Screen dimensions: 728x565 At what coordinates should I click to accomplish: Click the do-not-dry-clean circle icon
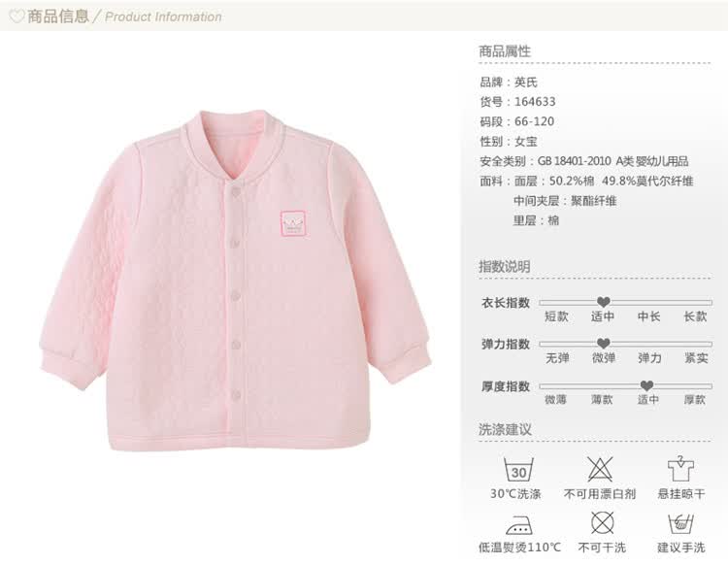coord(602,523)
